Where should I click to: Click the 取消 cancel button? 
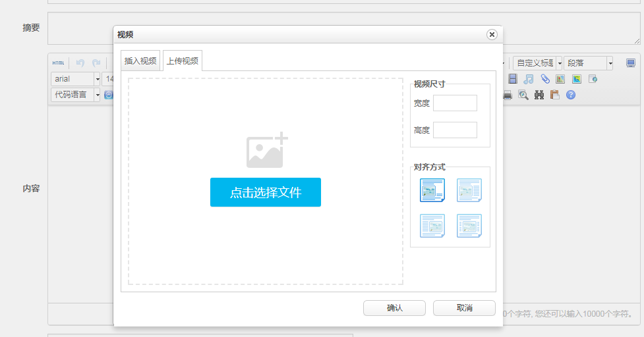(464, 308)
